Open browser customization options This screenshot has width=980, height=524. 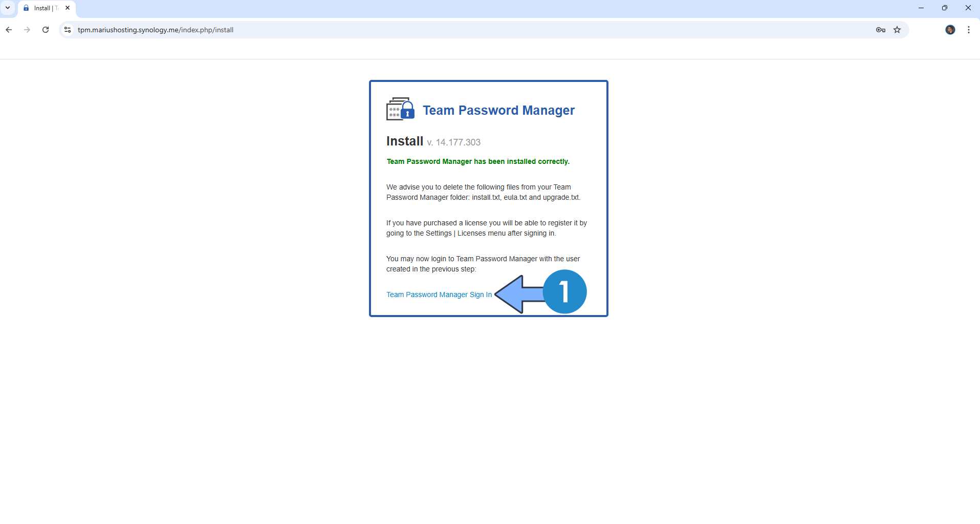click(968, 30)
